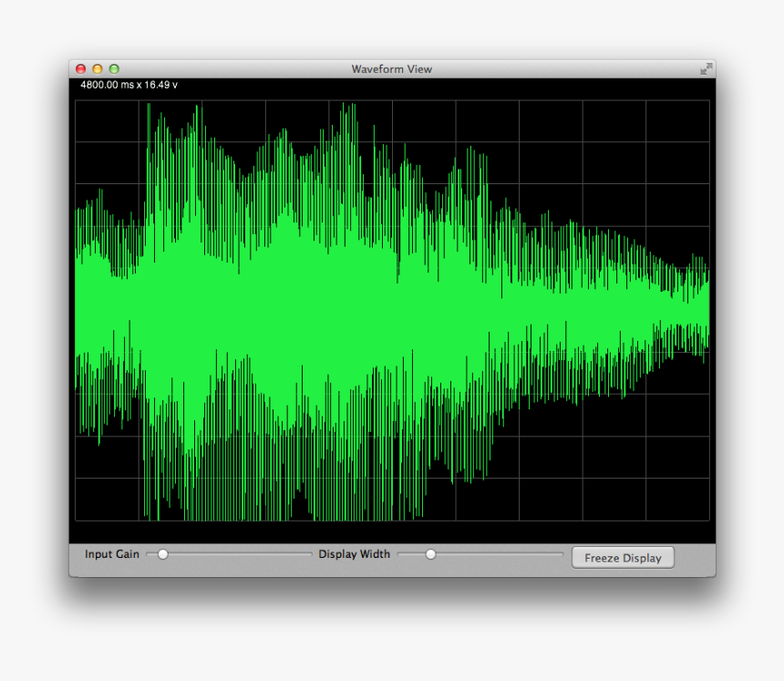Close the Waveform View window
This screenshot has width=784, height=681.
pos(81,69)
